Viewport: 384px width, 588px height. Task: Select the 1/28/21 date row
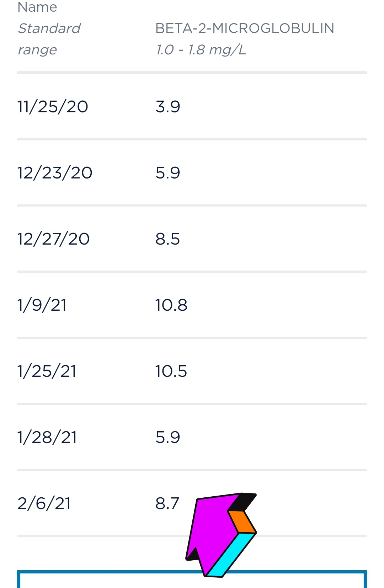point(47,437)
